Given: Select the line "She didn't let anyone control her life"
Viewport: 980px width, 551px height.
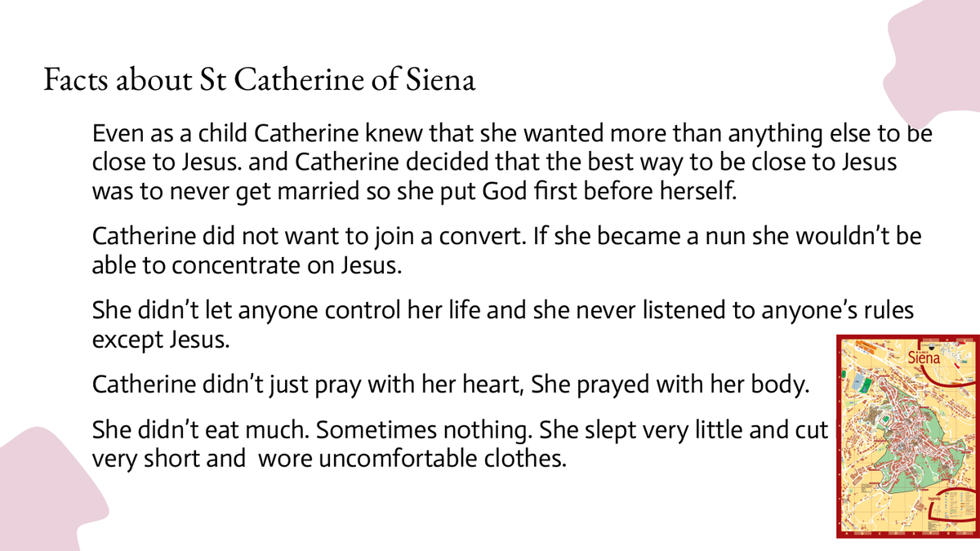Looking at the screenshot, I should [502, 310].
